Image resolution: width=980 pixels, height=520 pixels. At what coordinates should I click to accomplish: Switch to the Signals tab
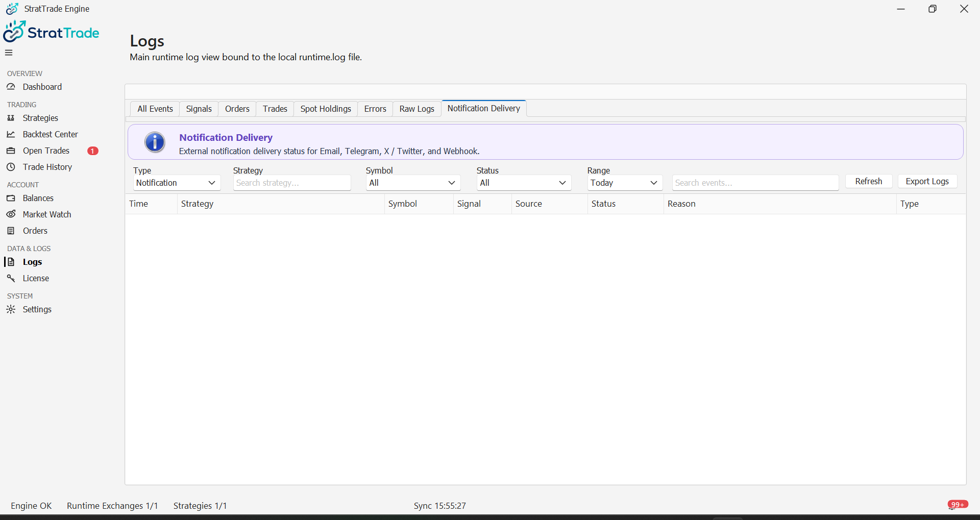199,109
